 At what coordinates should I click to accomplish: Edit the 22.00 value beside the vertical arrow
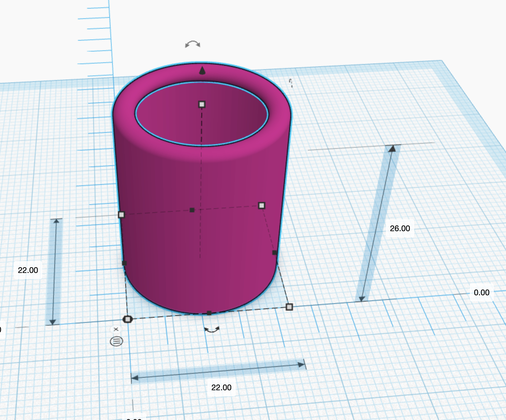tap(28, 270)
